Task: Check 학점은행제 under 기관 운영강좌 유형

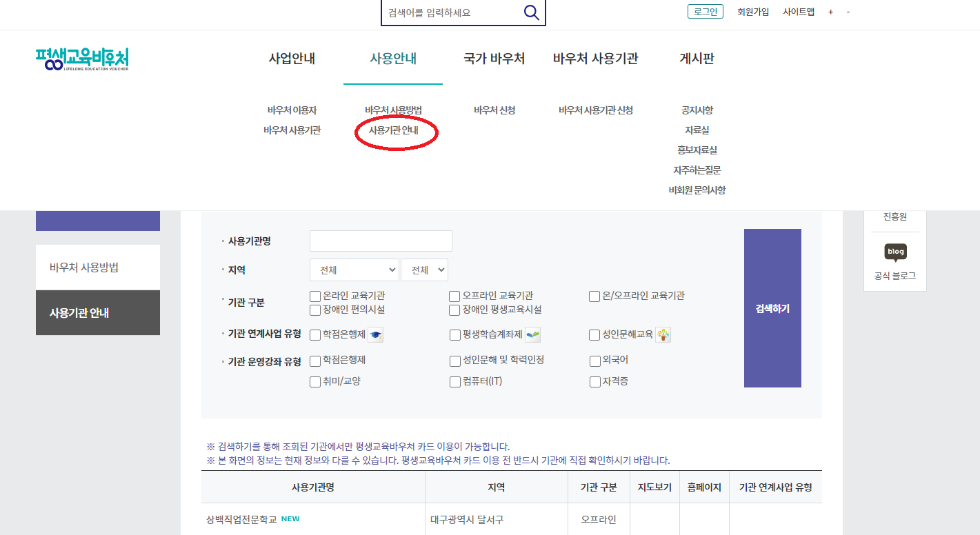Action: point(315,361)
